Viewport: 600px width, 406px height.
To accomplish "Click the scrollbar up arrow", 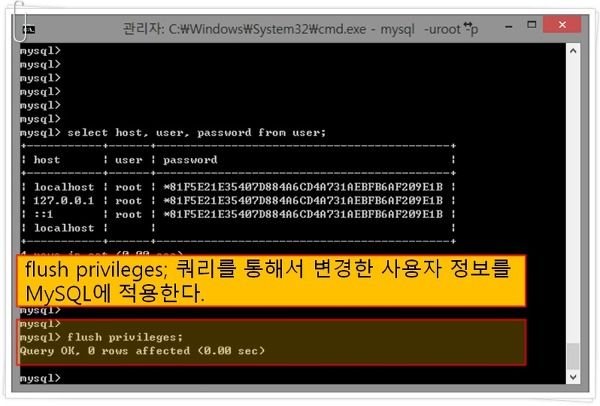I will 573,51.
